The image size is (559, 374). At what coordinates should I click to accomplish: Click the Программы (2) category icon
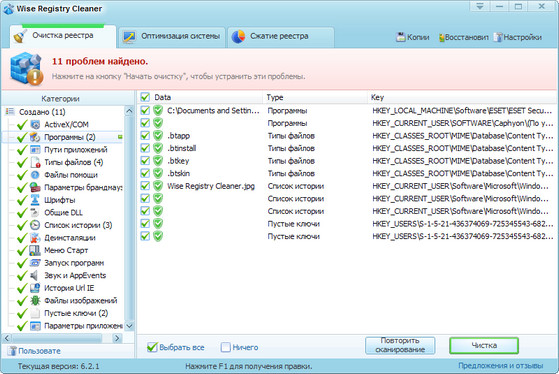(35, 137)
